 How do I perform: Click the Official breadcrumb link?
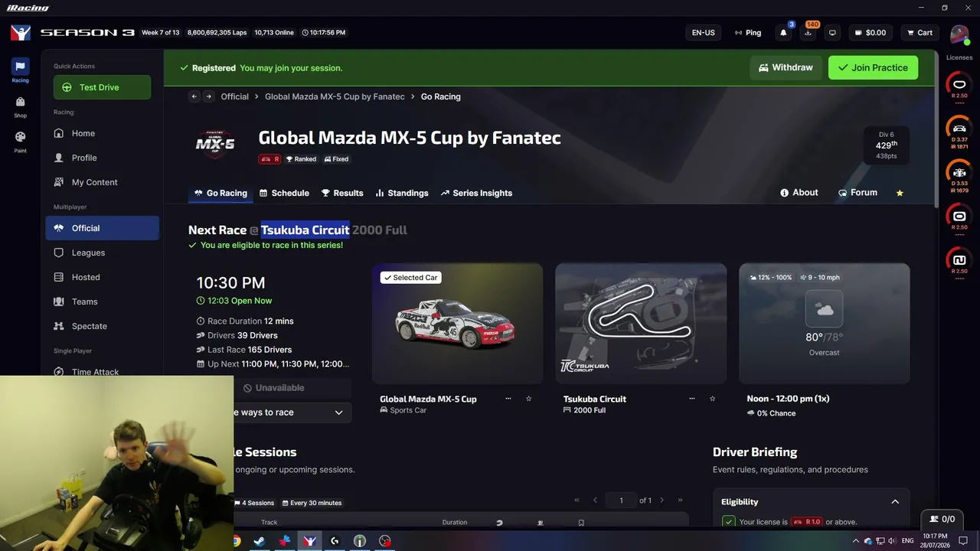(234, 96)
